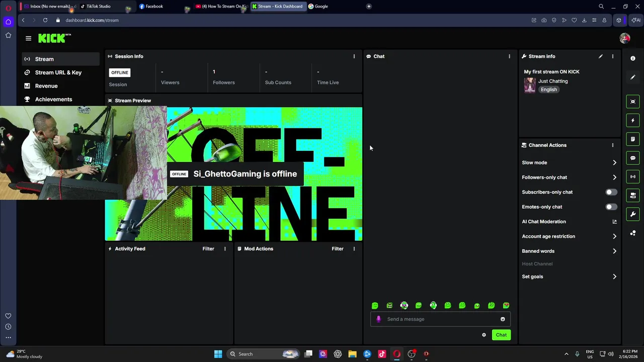Open browser downloads icon

[x=584, y=20]
